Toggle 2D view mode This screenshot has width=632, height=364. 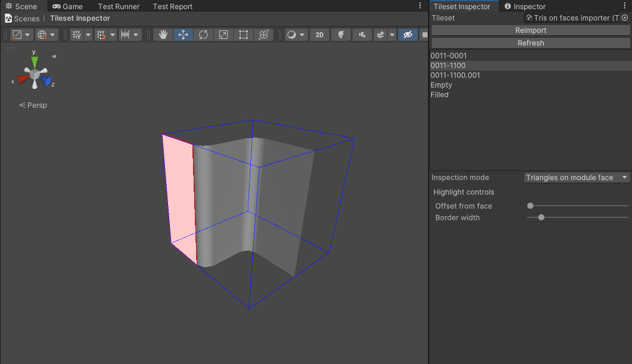(x=320, y=35)
